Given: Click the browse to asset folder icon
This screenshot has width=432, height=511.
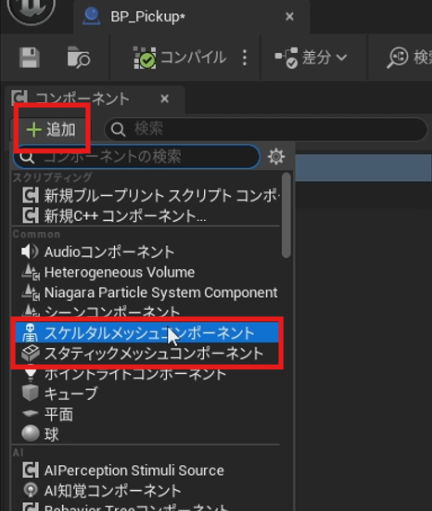Looking at the screenshot, I should click(x=79, y=58).
